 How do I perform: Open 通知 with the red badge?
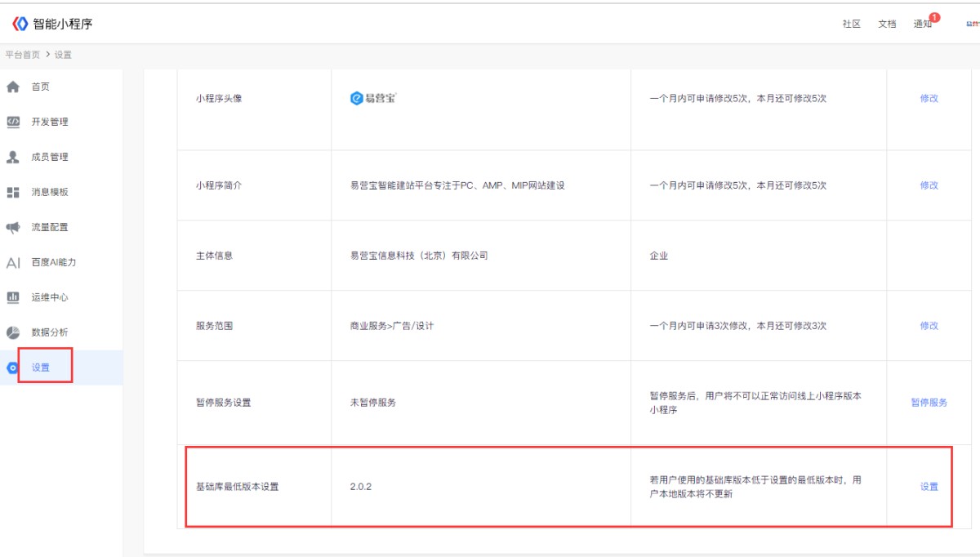[x=923, y=25]
